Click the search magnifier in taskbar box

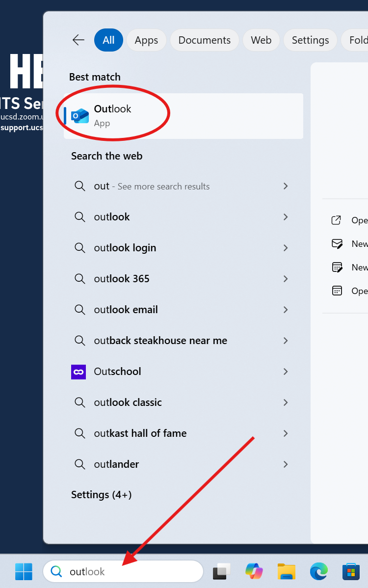(x=56, y=571)
